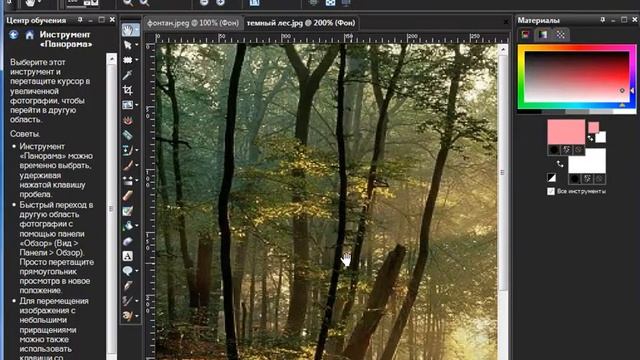Set materials to black and white
This screenshot has width=640, height=360.
point(551,178)
